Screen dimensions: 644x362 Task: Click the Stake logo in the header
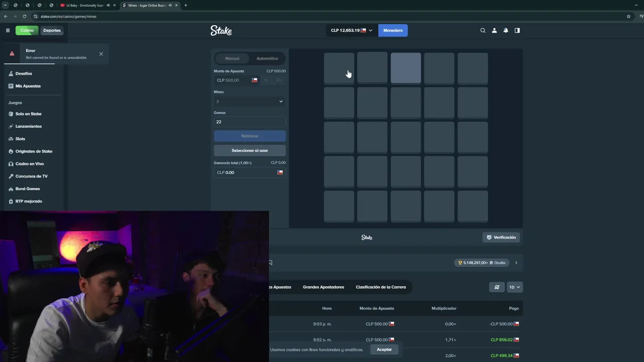pos(221,31)
